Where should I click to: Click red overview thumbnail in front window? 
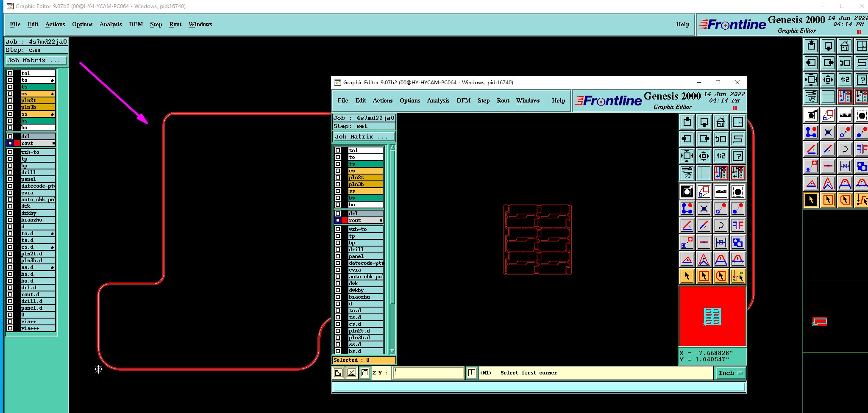coord(712,316)
